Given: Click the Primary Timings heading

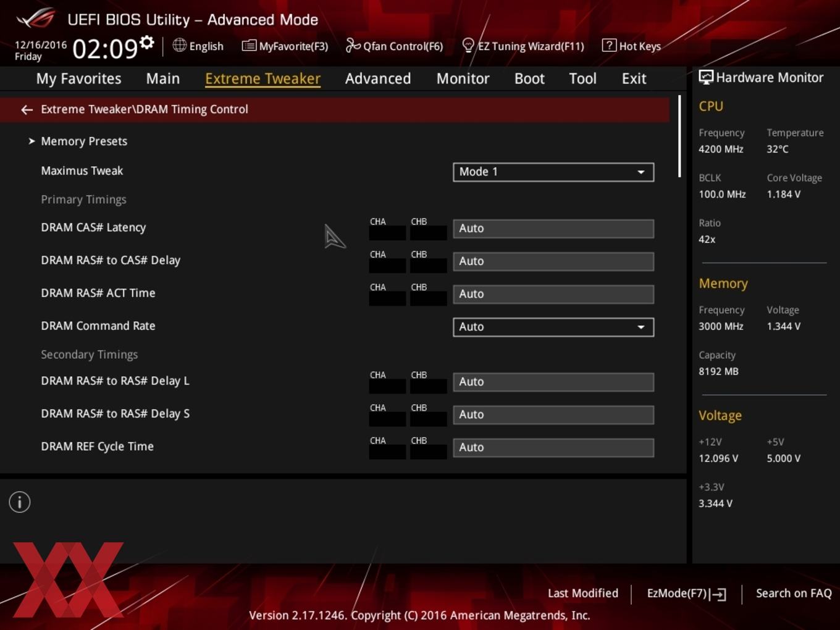Looking at the screenshot, I should 83,199.
